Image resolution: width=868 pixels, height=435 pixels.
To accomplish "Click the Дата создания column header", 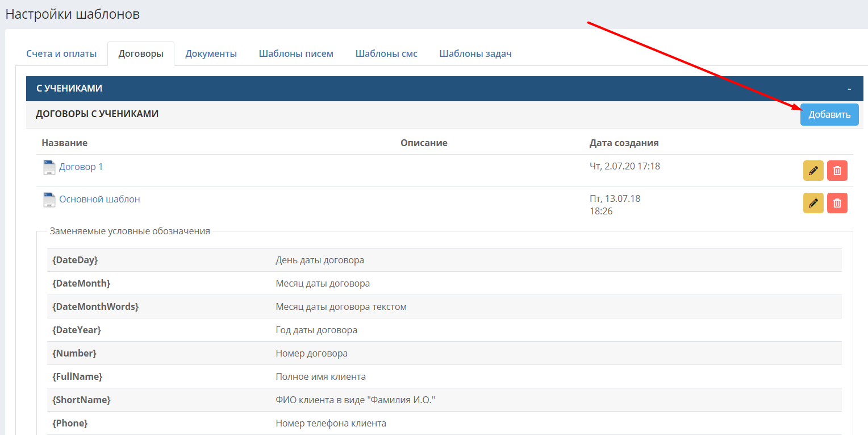I will tap(624, 143).
